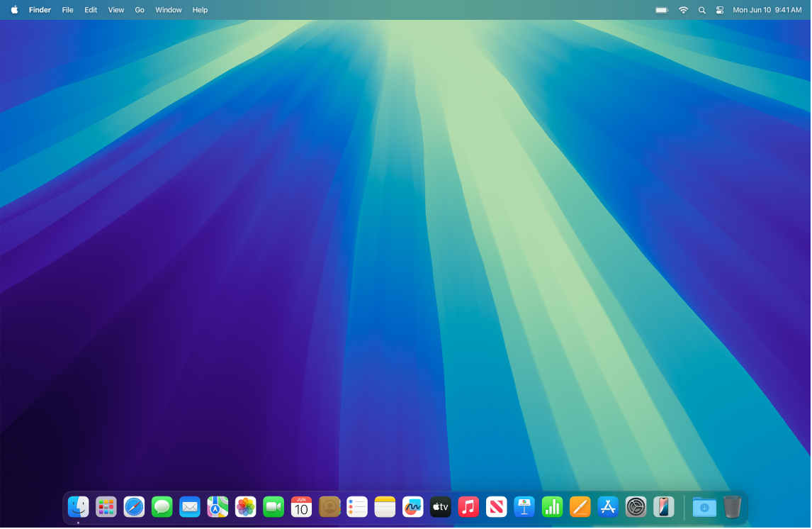Click the date and time clock

pyautogui.click(x=767, y=10)
